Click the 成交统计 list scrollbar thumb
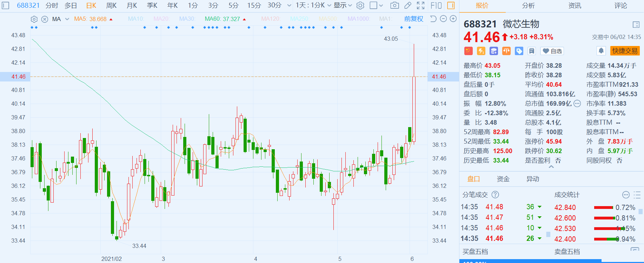The width and height of the screenshot is (644, 263). 641,211
